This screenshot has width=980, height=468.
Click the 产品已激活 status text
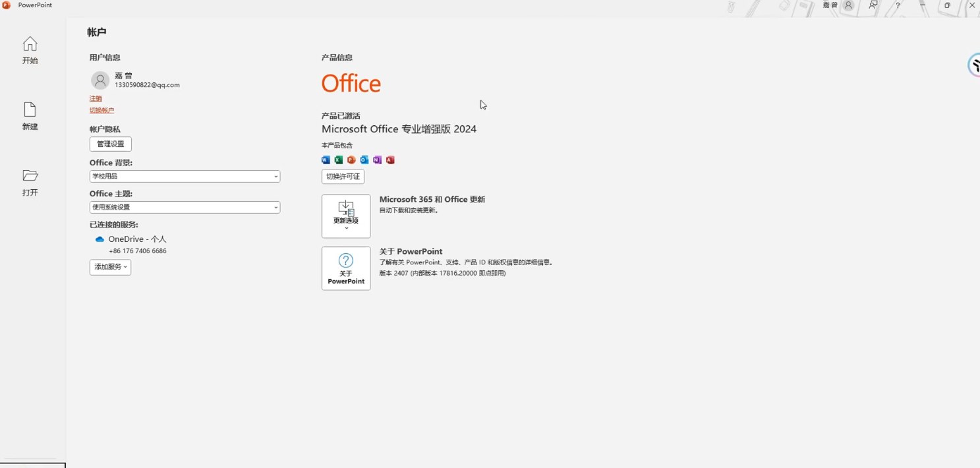pos(341,116)
